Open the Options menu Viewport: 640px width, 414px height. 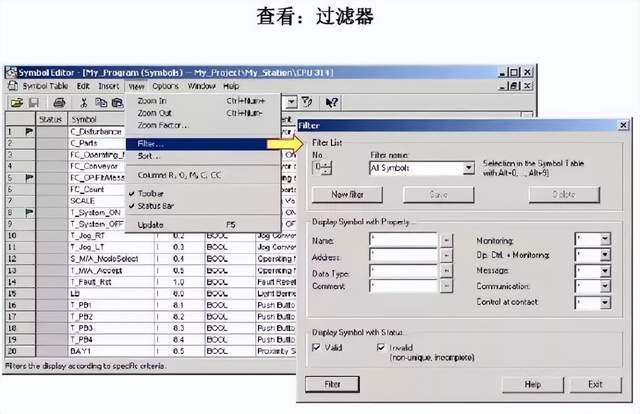tap(165, 86)
